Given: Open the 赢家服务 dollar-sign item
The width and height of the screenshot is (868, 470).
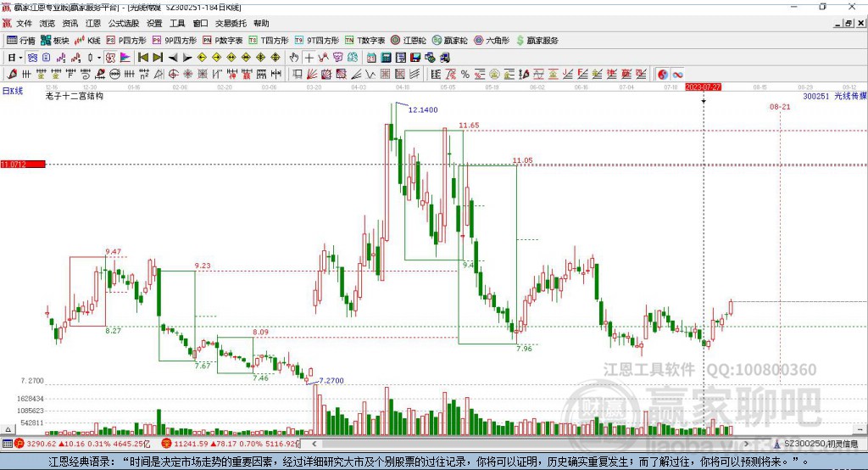Looking at the screenshot, I should (x=537, y=41).
